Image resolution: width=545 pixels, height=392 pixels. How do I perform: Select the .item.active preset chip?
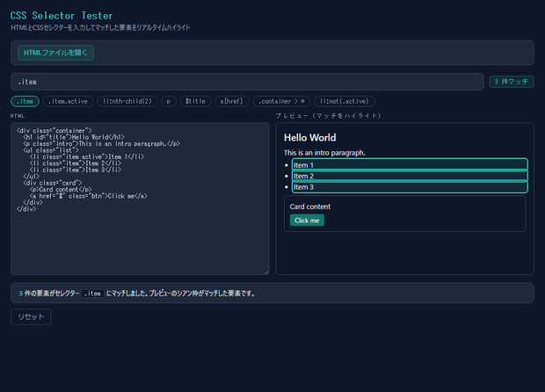(x=69, y=101)
